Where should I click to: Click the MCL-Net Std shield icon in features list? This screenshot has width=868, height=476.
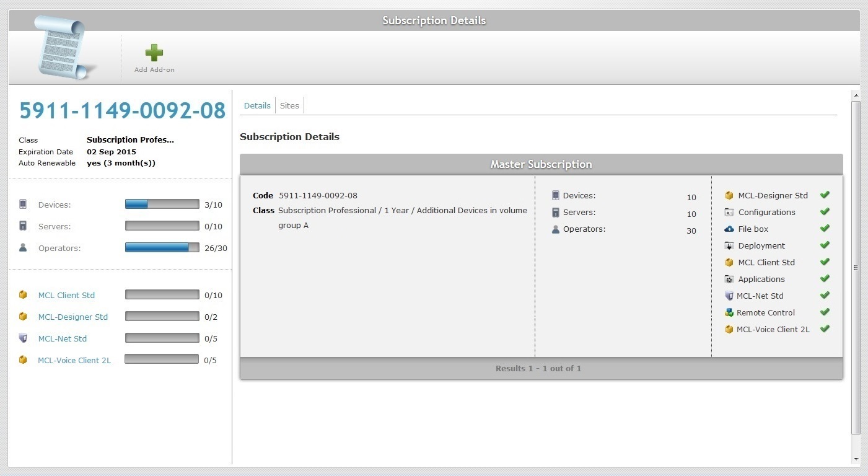coord(729,296)
